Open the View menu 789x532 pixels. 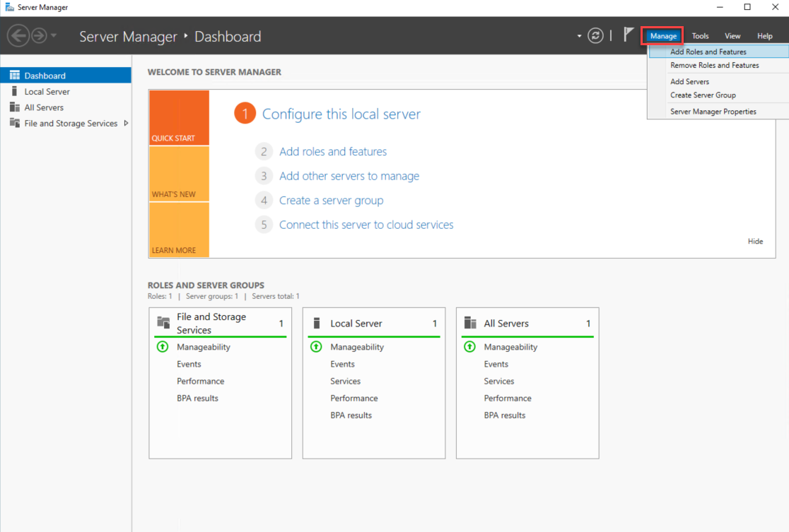(x=732, y=36)
